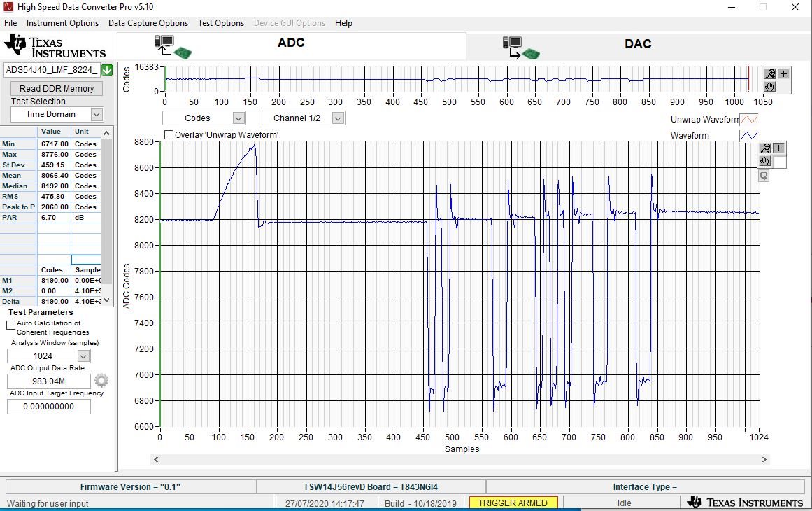The height and width of the screenshot is (511, 812).
Task: Open the Codes unit dropdown
Action: click(x=238, y=118)
